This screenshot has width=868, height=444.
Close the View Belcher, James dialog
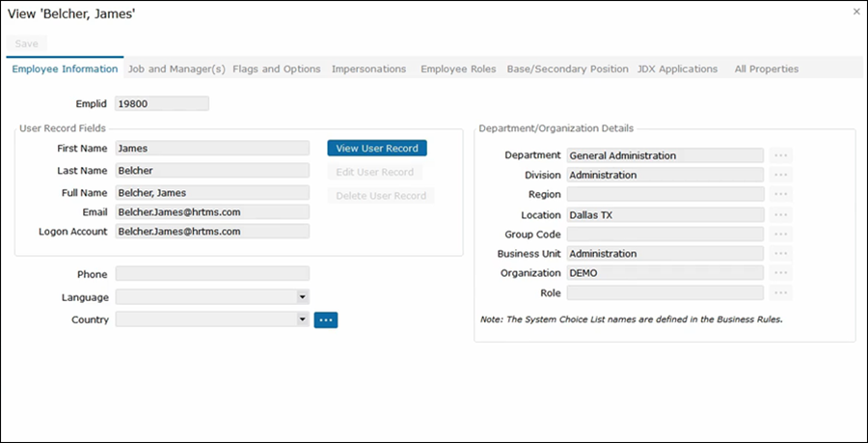click(x=856, y=12)
